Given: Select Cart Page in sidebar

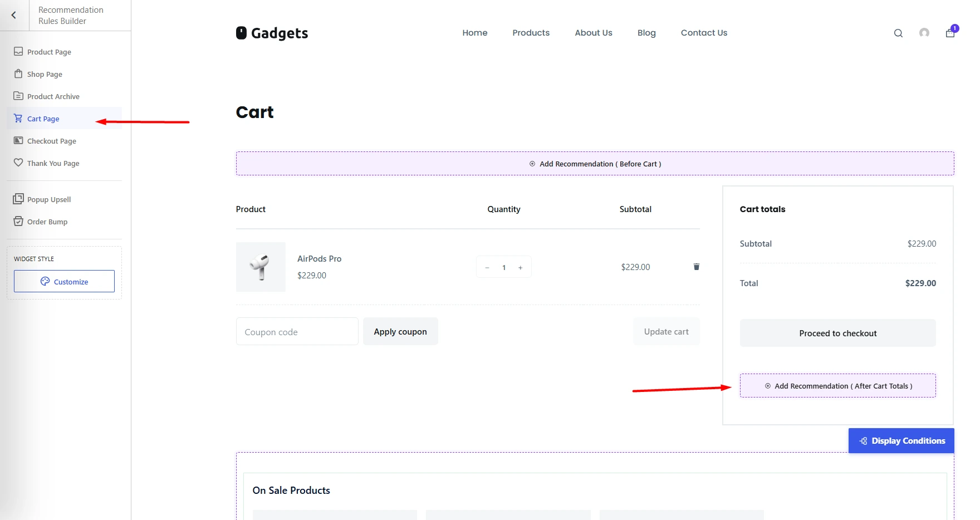Looking at the screenshot, I should [64, 119].
